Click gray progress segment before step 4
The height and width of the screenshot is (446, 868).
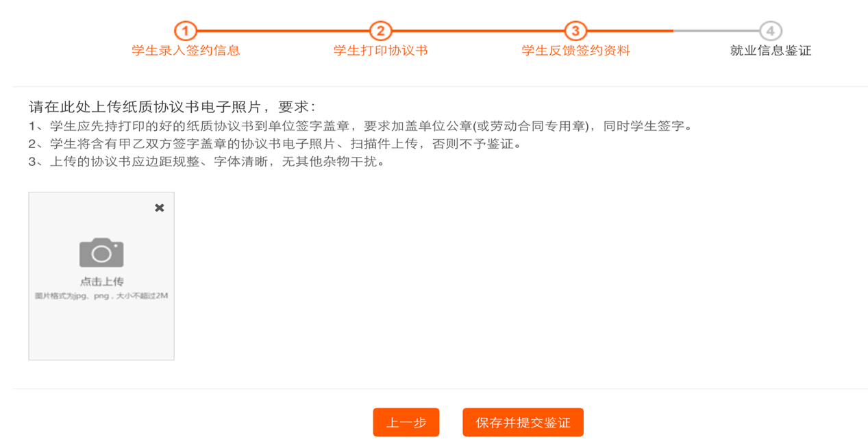point(716,31)
